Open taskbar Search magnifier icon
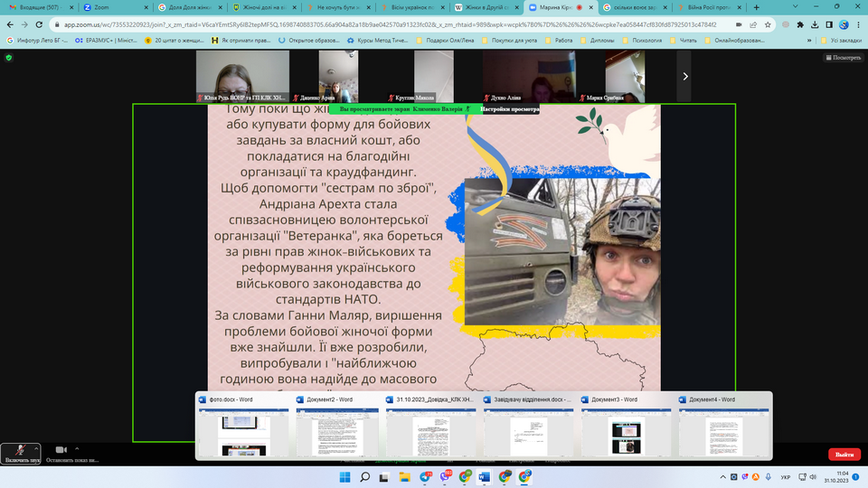 click(x=365, y=476)
